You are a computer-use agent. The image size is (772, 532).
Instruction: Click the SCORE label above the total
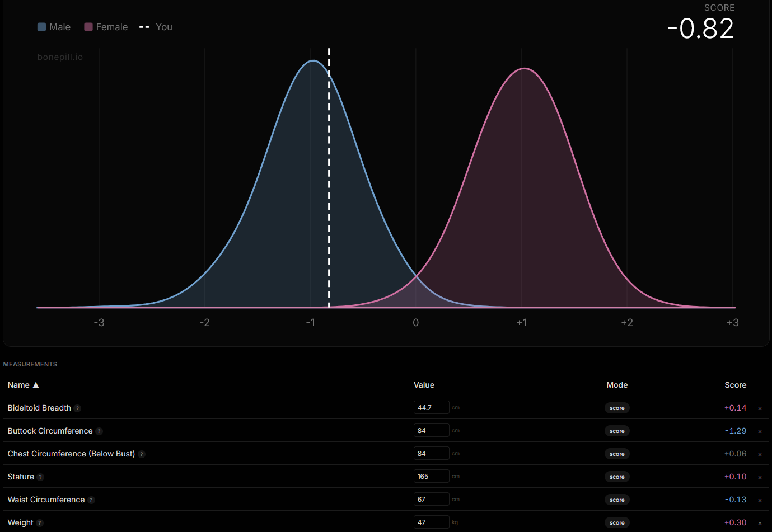[x=719, y=8]
